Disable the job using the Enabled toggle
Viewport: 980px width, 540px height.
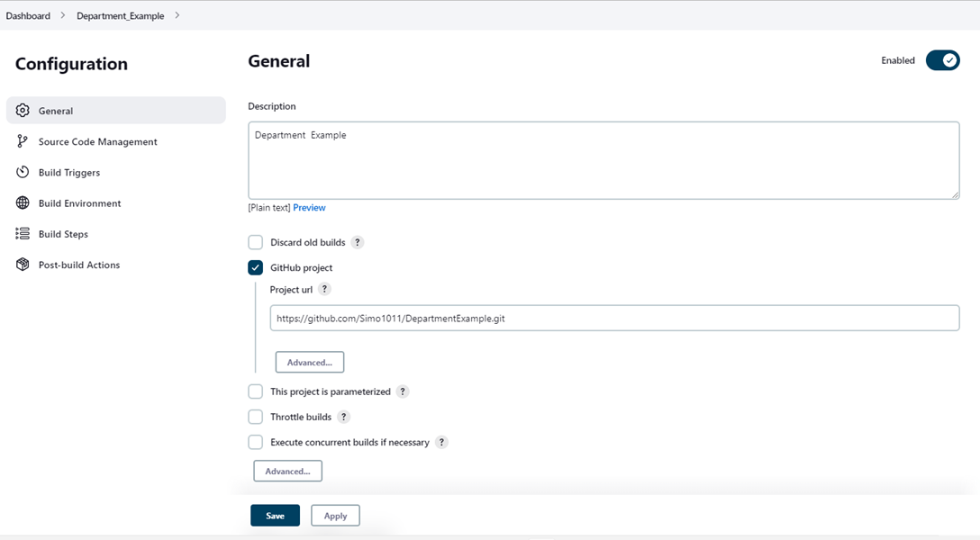(x=942, y=60)
